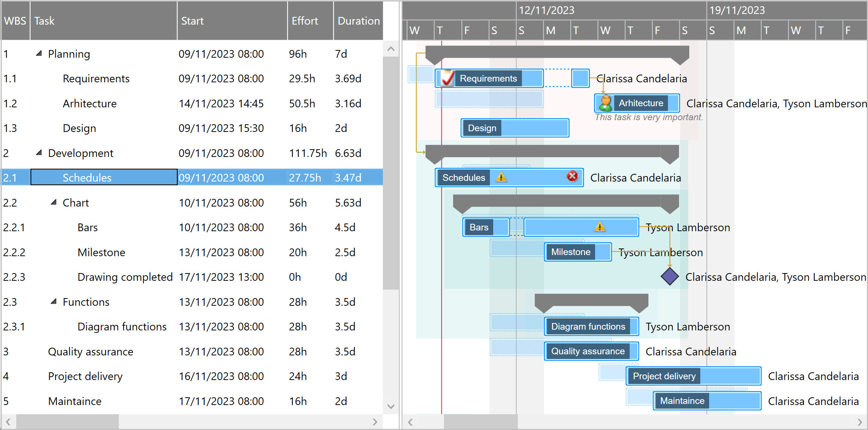Image resolution: width=868 pixels, height=430 pixels.
Task: Collapse the Development group
Action: tap(39, 152)
